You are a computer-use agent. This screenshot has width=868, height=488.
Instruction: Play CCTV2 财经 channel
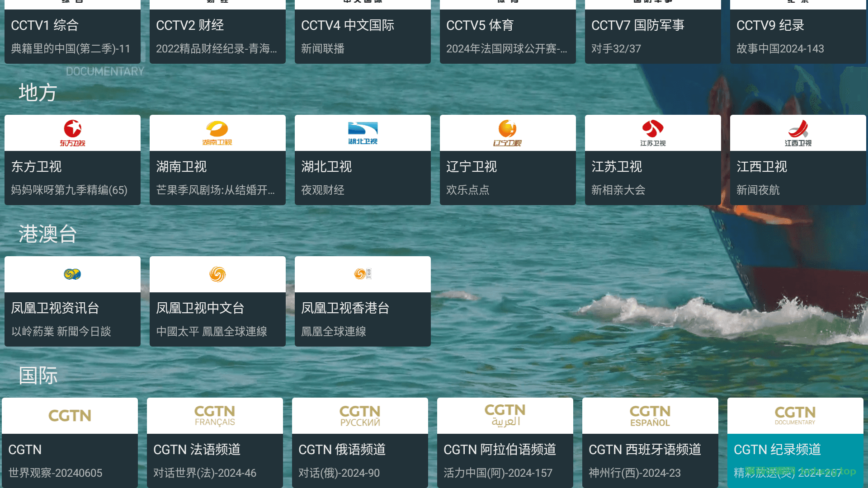(217, 32)
